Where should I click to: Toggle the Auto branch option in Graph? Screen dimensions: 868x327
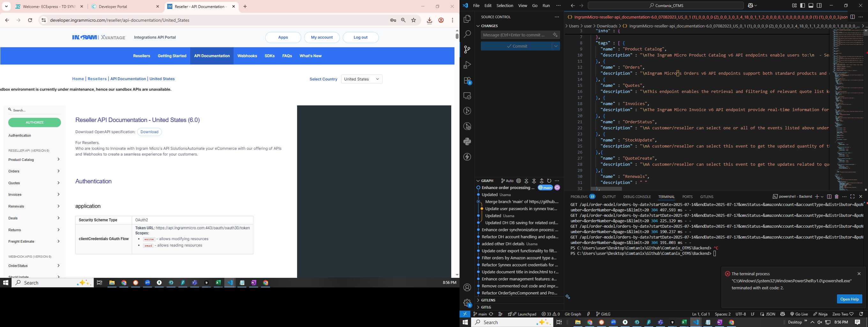pyautogui.click(x=507, y=181)
